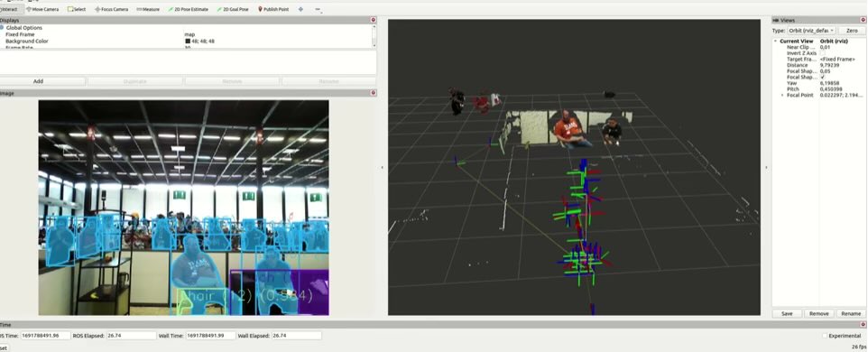
Task: Click the Displays panel scrollbar
Action: click(374, 36)
